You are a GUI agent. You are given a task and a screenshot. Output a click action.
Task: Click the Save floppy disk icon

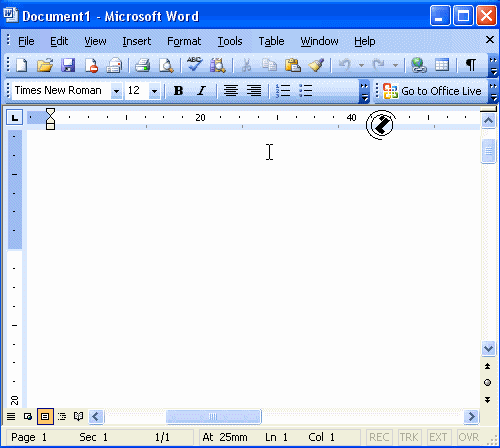coord(68,65)
